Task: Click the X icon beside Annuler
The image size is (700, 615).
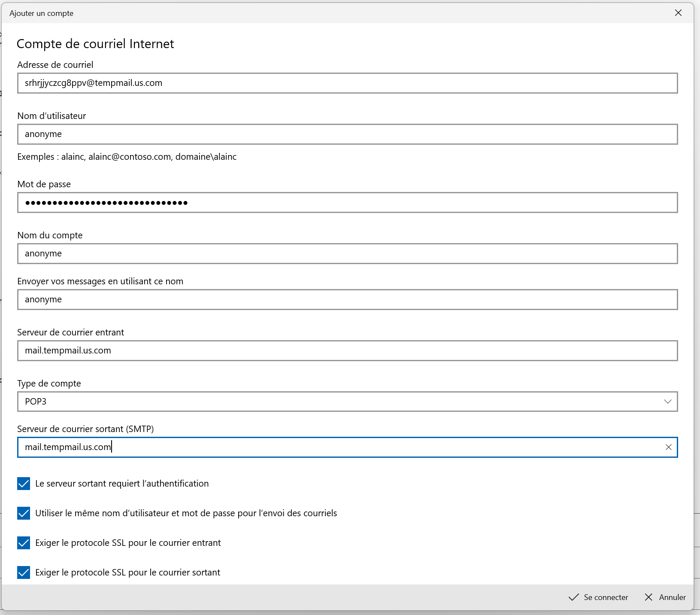Action: click(648, 597)
